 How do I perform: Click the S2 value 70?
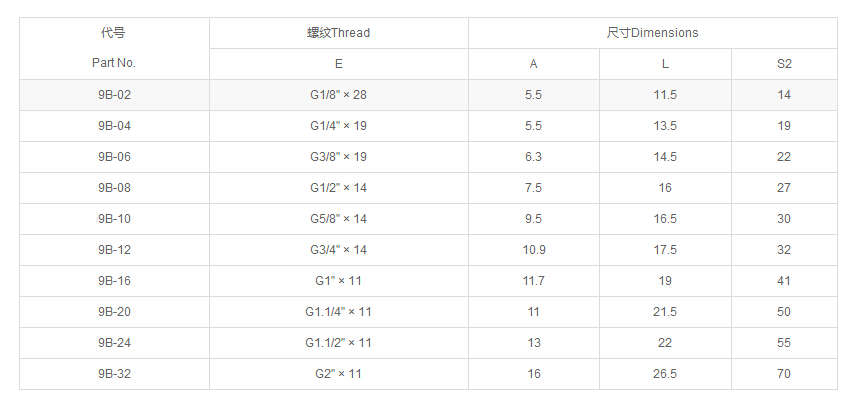[784, 374]
